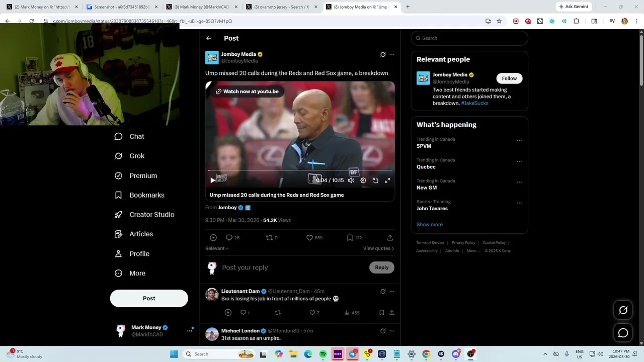Mute the video with the speaker icon
The width and height of the screenshot is (644, 362).
point(351,180)
